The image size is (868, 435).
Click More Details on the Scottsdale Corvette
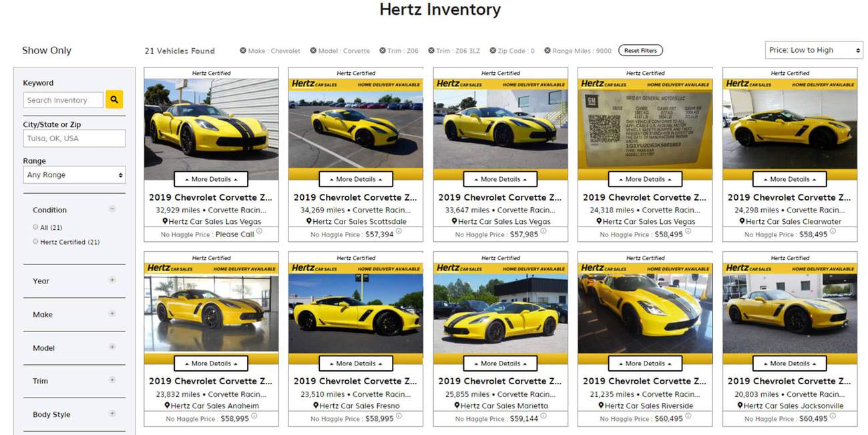(356, 179)
